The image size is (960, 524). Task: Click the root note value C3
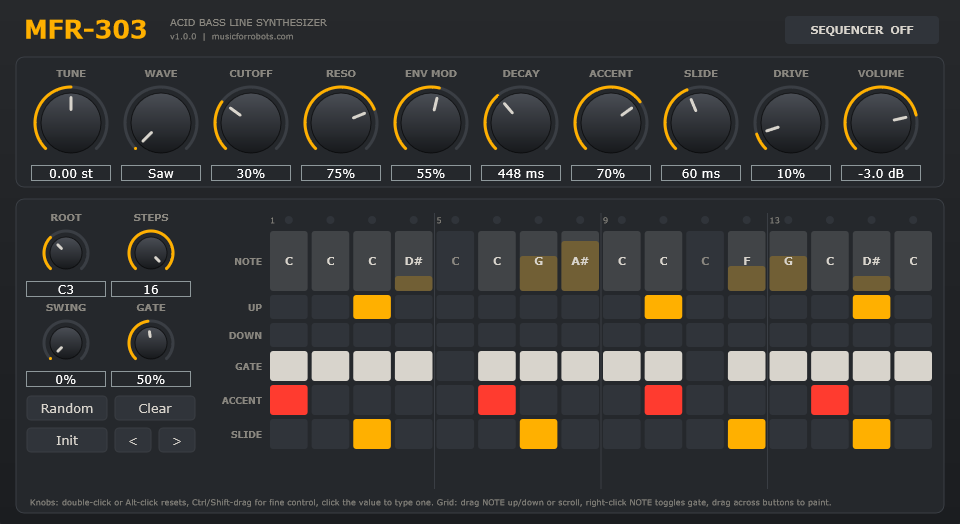pyautogui.click(x=66, y=289)
